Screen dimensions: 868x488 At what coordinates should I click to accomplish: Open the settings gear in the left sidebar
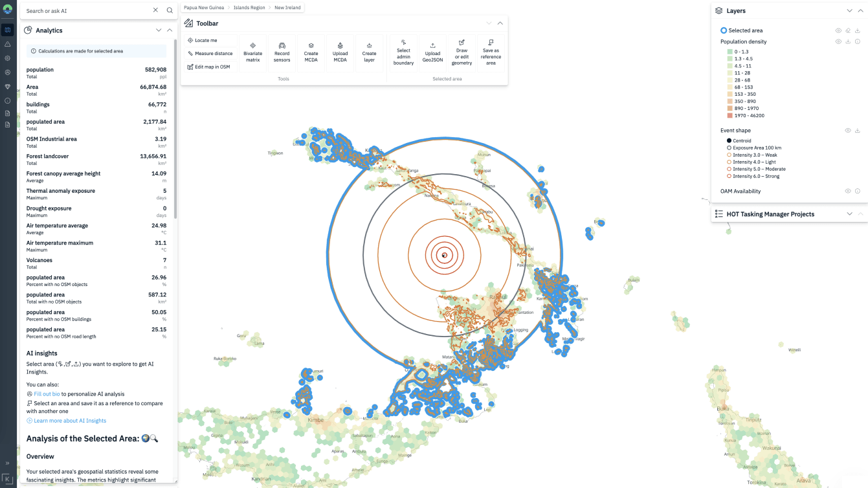click(8, 57)
